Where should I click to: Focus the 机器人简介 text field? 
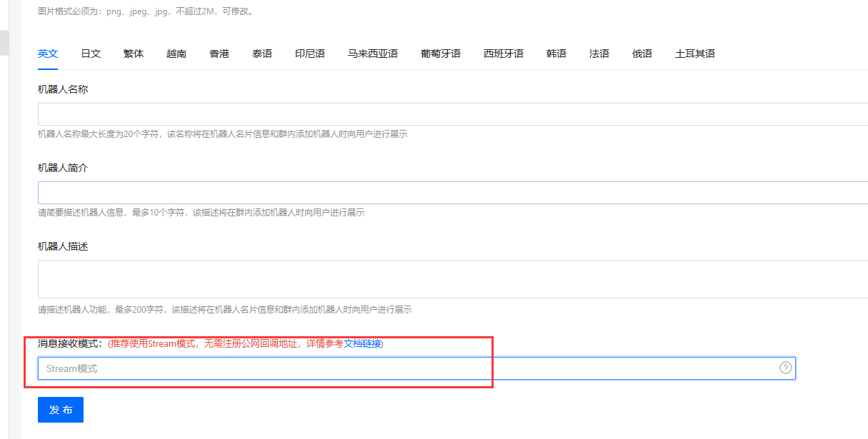coord(450,193)
